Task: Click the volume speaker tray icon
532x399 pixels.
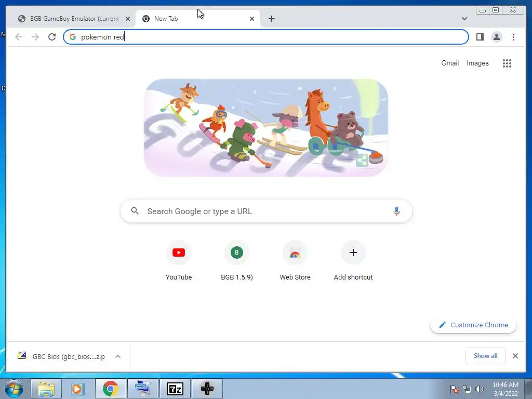Action: point(479,389)
